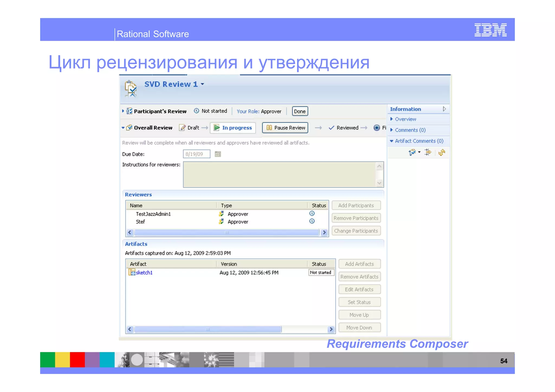This screenshot has width=555, height=392.
Task: Click the Reviewers Name column header
Action: [x=171, y=205]
